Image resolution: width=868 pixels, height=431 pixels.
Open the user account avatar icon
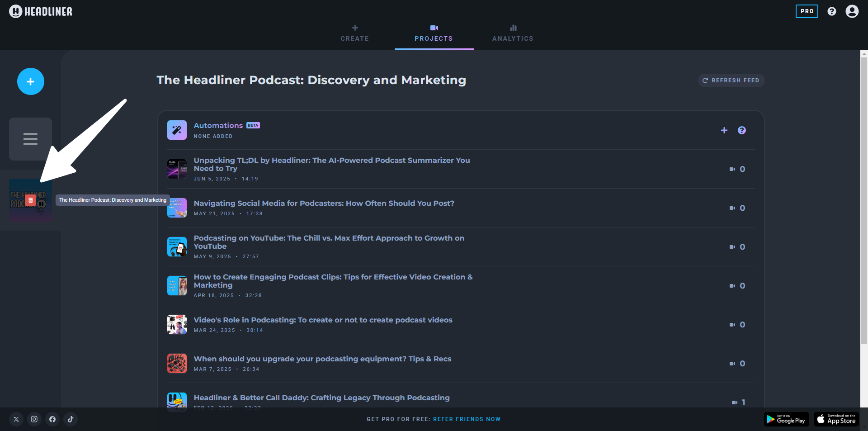pyautogui.click(x=852, y=11)
